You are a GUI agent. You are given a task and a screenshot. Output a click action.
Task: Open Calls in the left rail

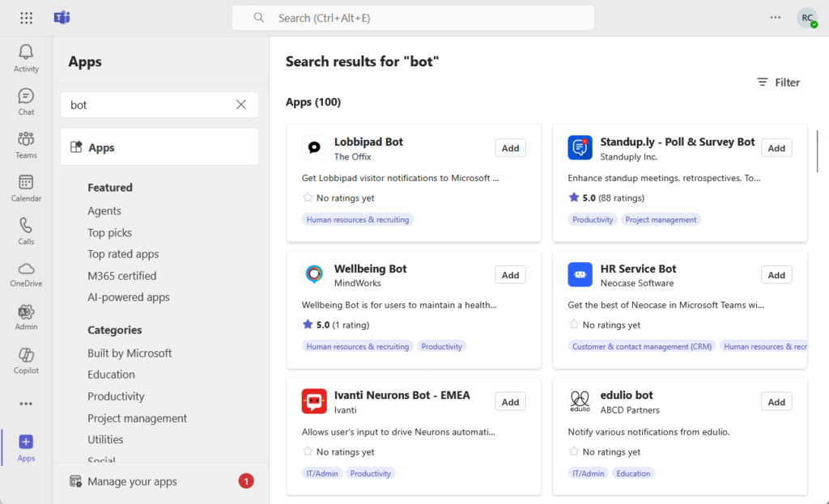click(x=26, y=231)
